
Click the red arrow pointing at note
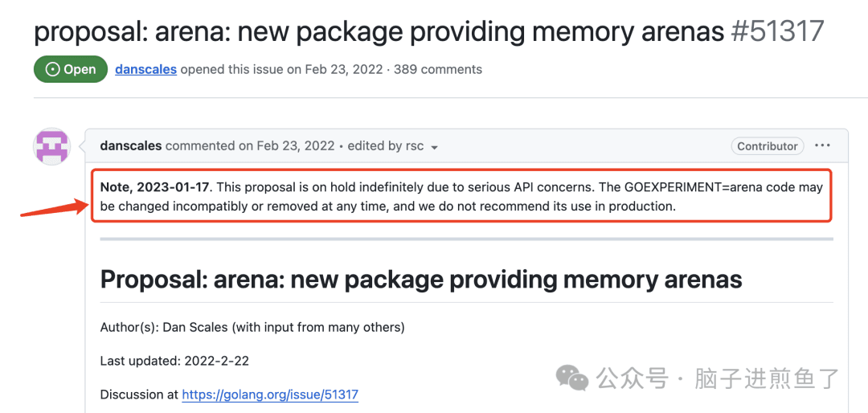[55, 207]
